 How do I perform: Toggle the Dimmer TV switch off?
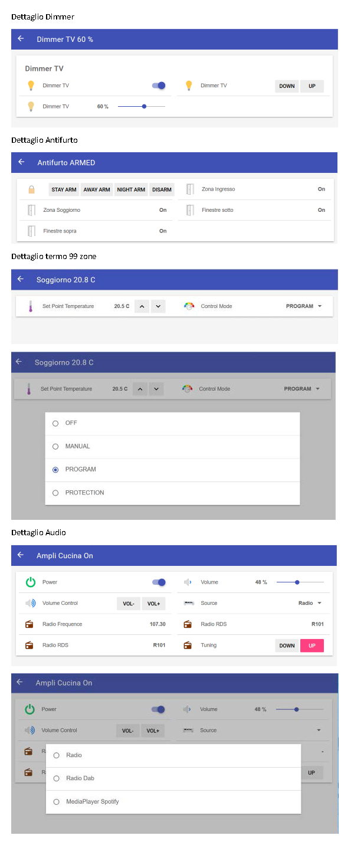tap(159, 86)
